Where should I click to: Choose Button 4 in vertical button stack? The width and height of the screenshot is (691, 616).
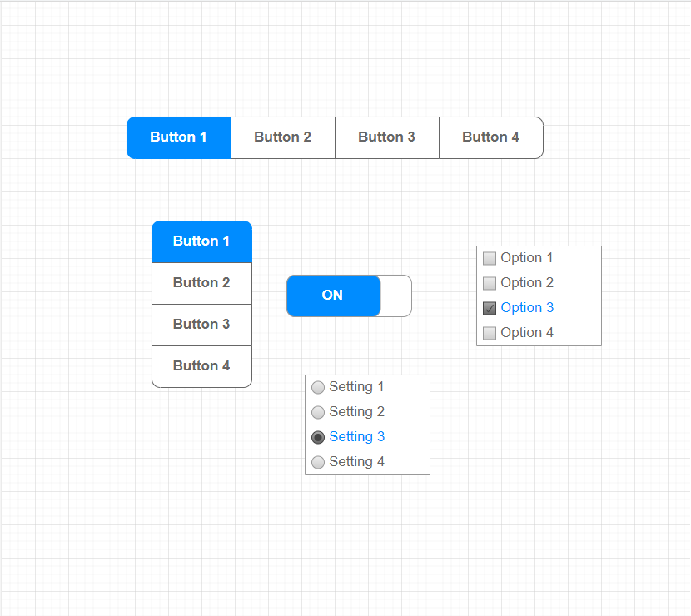click(x=201, y=366)
